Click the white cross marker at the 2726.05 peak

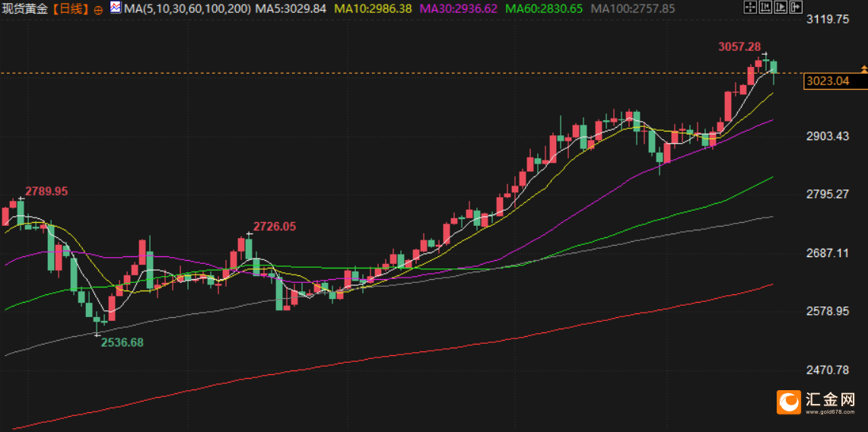click(249, 234)
